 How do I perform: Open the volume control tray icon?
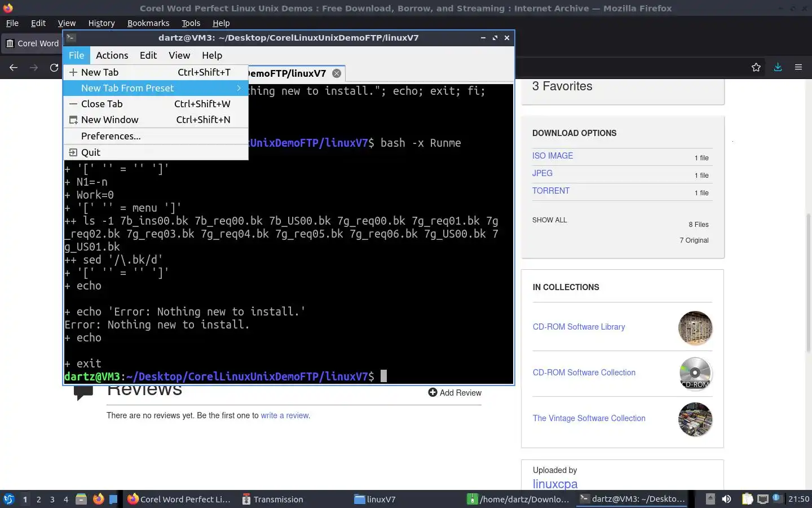pyautogui.click(x=727, y=499)
